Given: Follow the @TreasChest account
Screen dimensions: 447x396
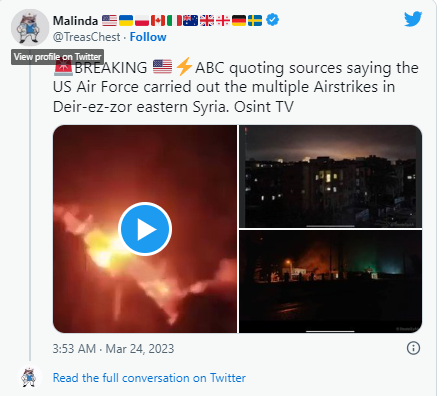Looking at the screenshot, I should [148, 37].
